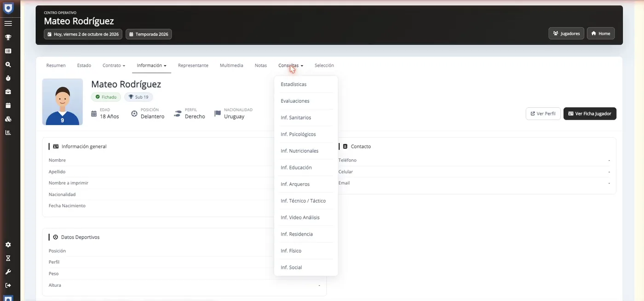Select the Multimedia tab
The image size is (644, 301).
231,65
